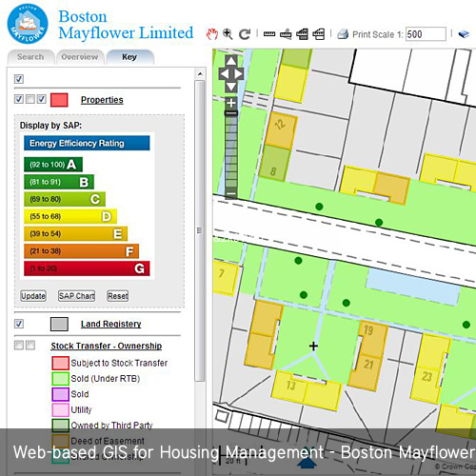Select the Key tab
The width and height of the screenshot is (476, 476).
[129, 57]
